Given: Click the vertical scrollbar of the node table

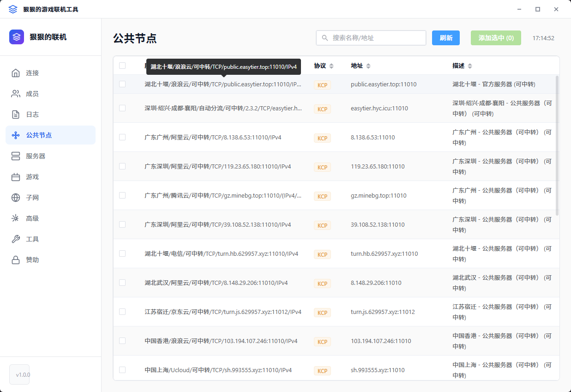Looking at the screenshot, I should pyautogui.click(x=557, y=145).
